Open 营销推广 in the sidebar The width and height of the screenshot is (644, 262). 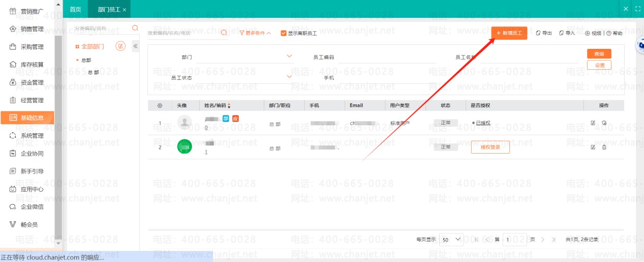27,11
